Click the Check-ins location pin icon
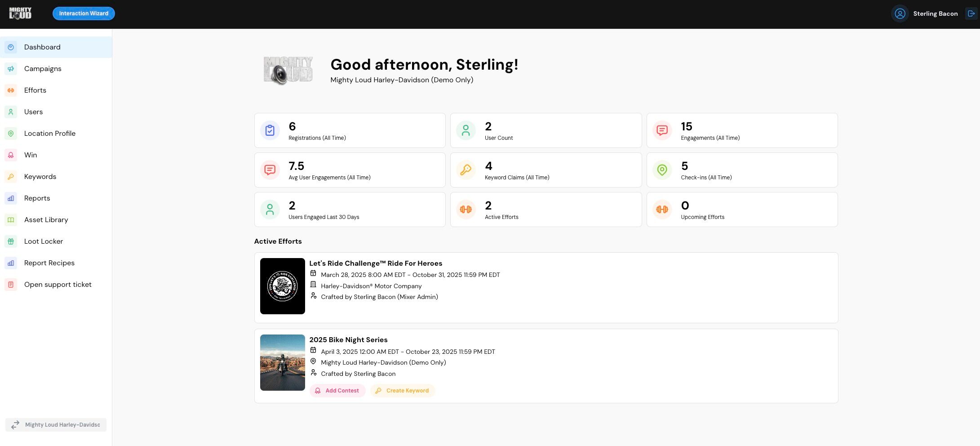This screenshot has height=446, width=980. (662, 170)
